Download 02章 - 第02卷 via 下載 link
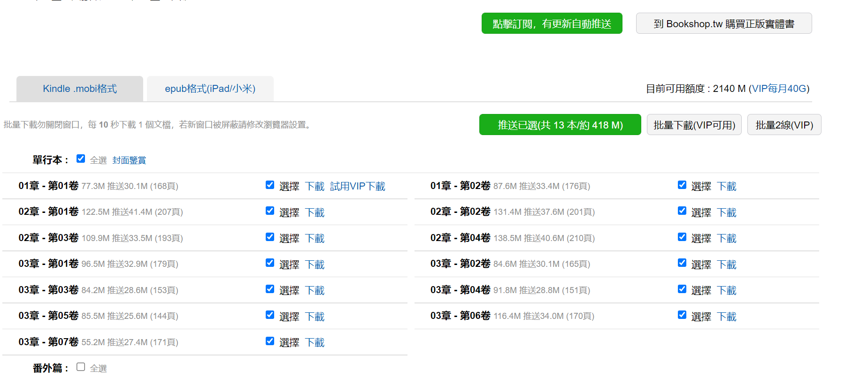This screenshot has width=868, height=378. [726, 212]
